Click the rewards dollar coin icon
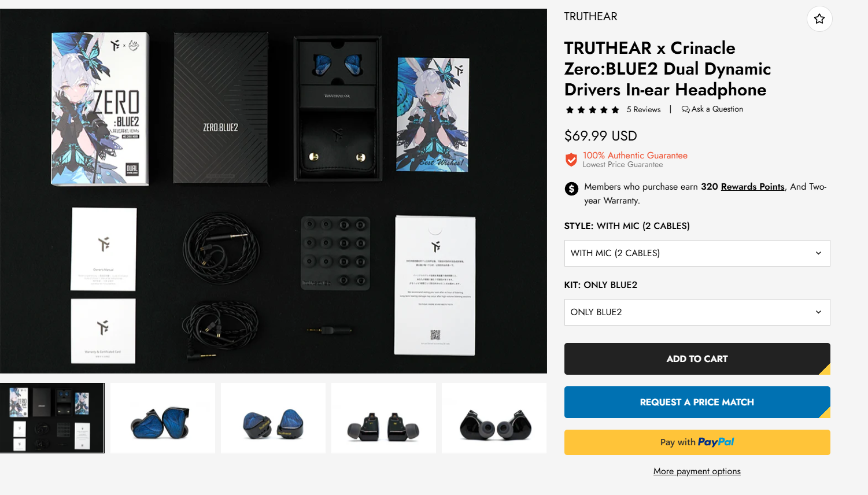This screenshot has width=868, height=495. coord(571,189)
